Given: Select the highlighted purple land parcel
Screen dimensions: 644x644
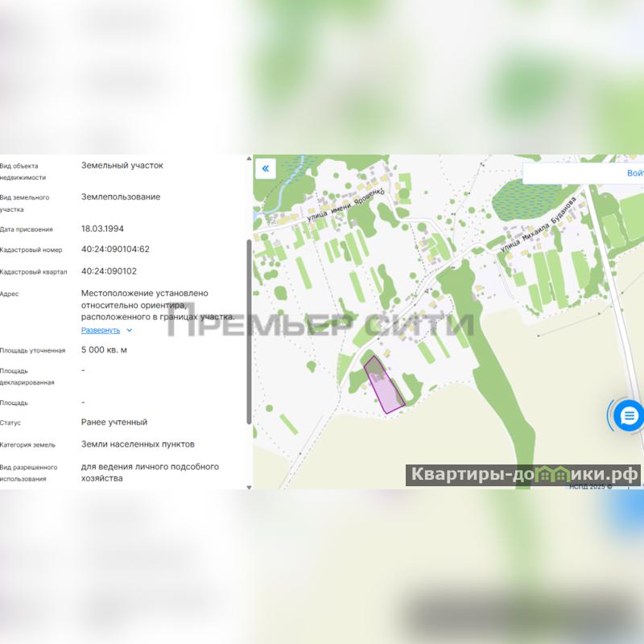Looking at the screenshot, I should click(x=385, y=385).
